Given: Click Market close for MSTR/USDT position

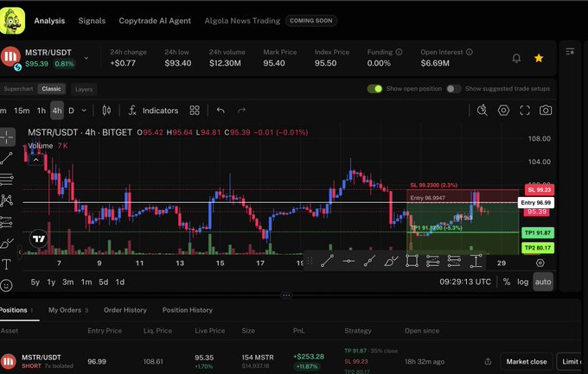Looking at the screenshot, I should 527,362.
